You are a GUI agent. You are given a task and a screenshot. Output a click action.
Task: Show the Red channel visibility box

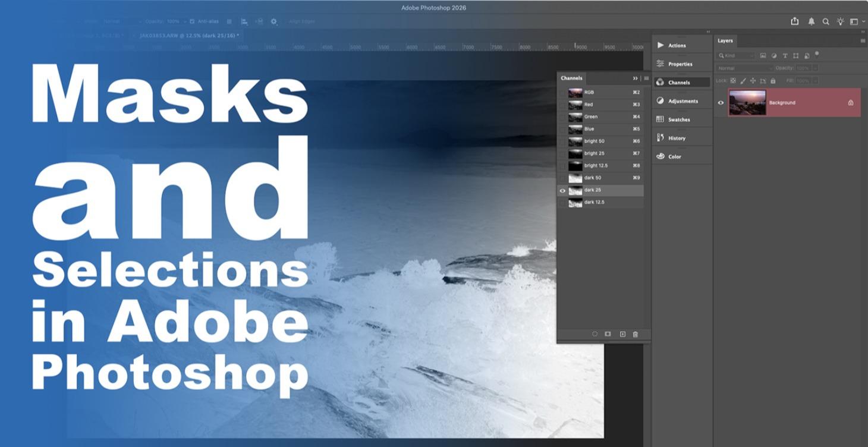[562, 105]
